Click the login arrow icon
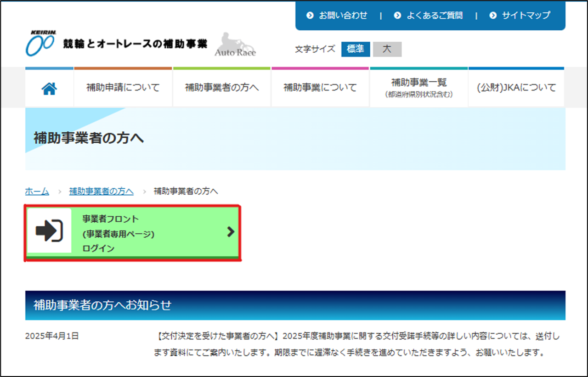The width and height of the screenshot is (588, 377). pos(49,231)
